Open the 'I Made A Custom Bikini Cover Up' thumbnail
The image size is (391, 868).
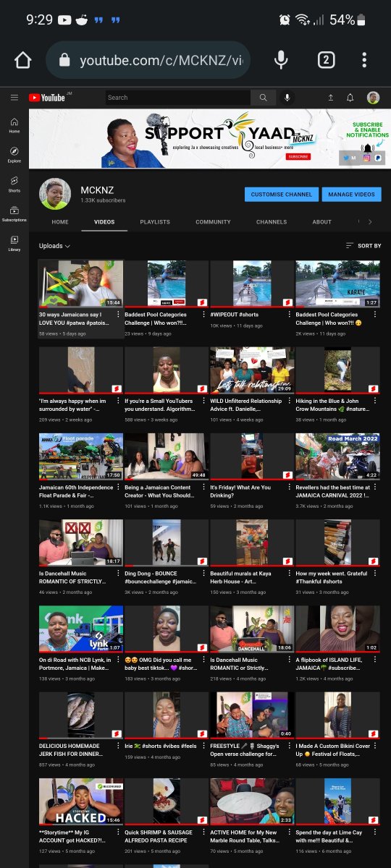pos(337,715)
